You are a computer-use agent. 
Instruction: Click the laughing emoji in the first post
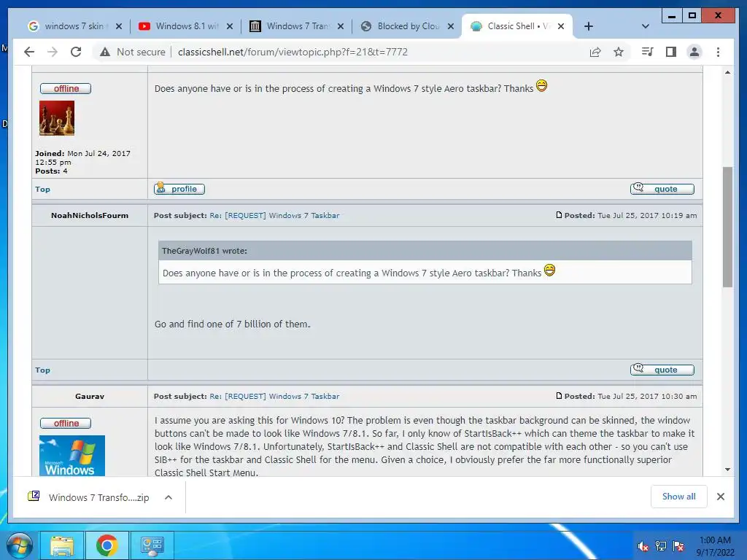542,86
